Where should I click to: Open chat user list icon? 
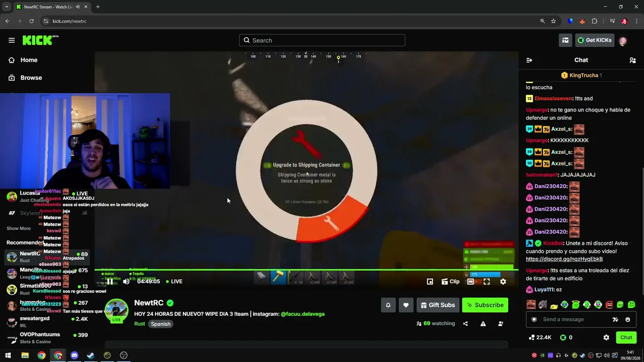click(632, 60)
